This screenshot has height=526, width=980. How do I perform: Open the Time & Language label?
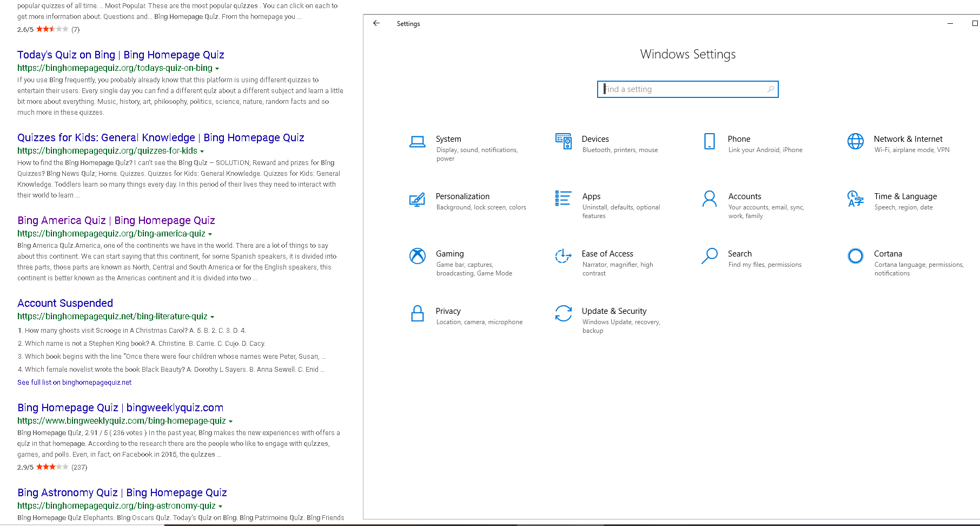[905, 196]
